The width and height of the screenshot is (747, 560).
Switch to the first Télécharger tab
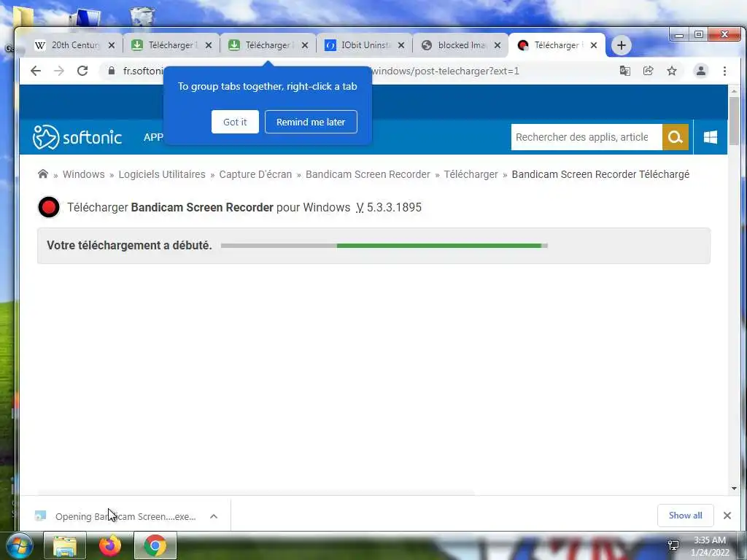(x=172, y=45)
